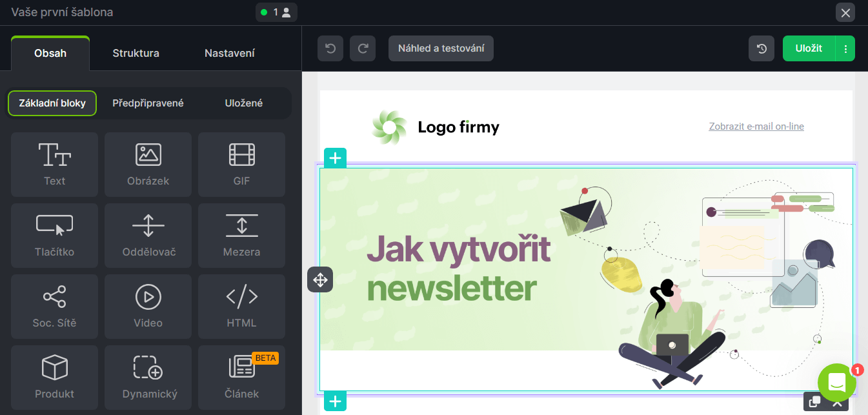Screen dimensions: 868x415
Task: Undo the last change
Action: tap(330, 48)
